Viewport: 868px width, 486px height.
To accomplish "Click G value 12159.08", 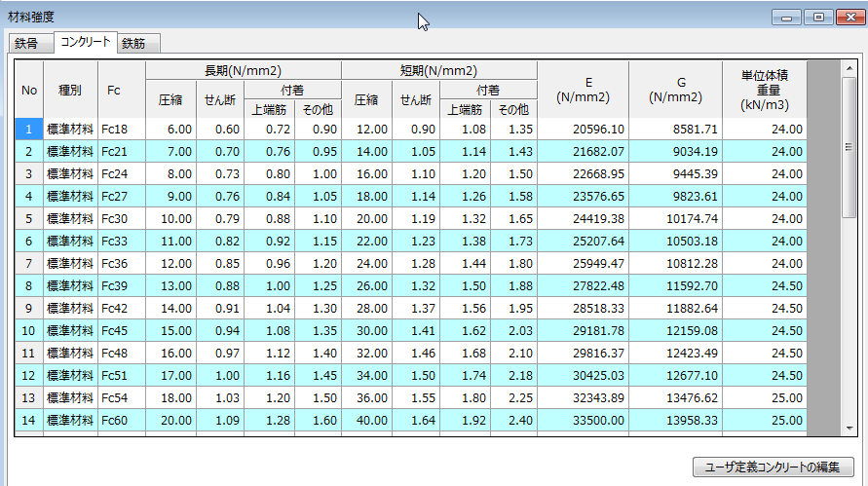I will pos(675,330).
